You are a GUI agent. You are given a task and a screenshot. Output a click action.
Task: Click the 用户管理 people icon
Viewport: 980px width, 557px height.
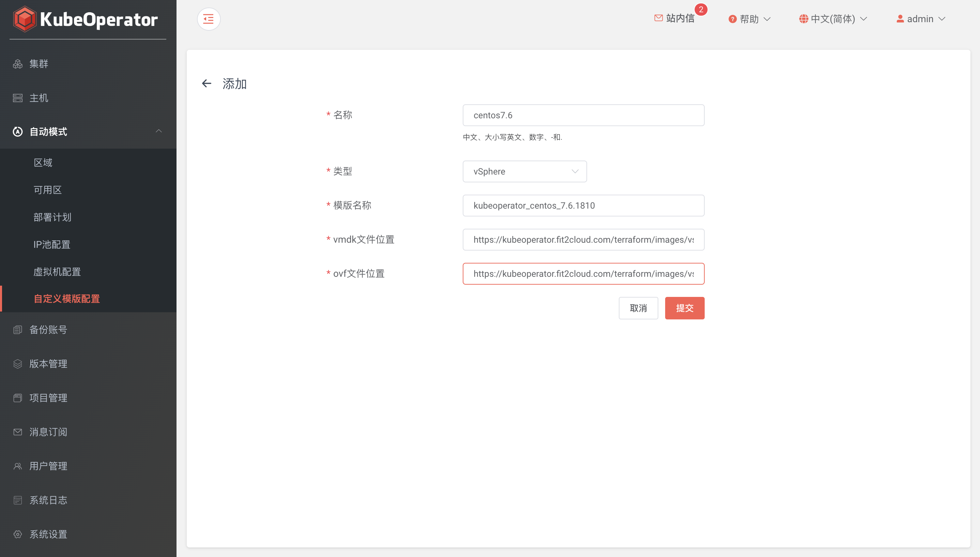(x=18, y=466)
